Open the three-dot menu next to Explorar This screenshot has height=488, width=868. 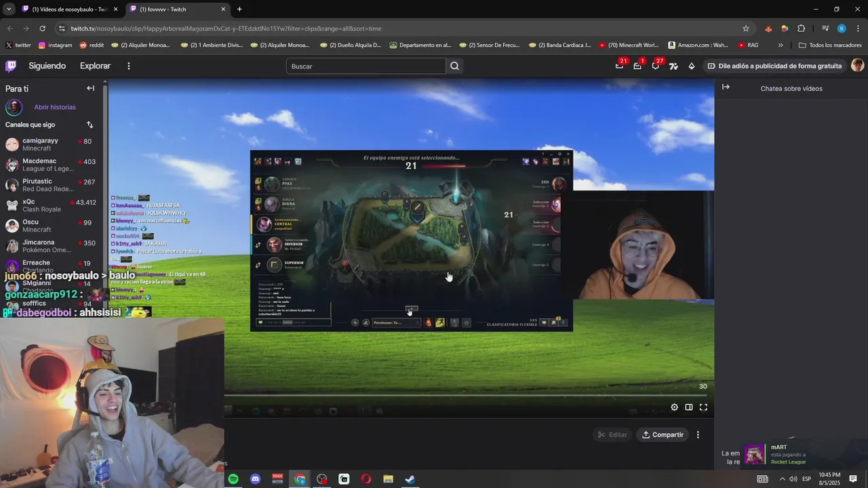click(x=128, y=66)
